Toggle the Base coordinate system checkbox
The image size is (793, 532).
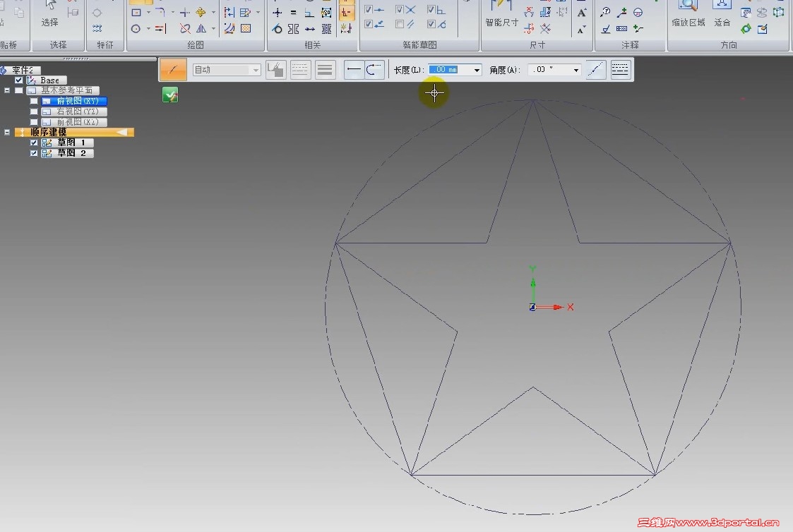coord(18,80)
